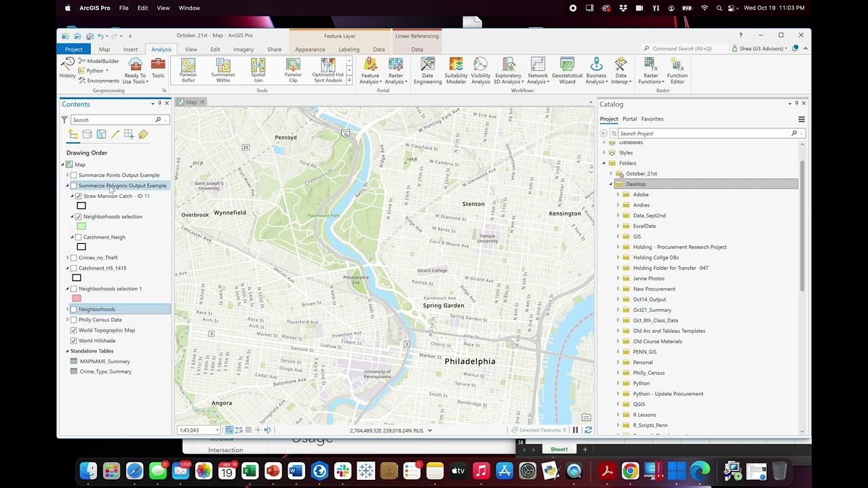The height and width of the screenshot is (488, 868).
Task: Choose the Pairwise Clip tool
Action: [x=293, y=70]
